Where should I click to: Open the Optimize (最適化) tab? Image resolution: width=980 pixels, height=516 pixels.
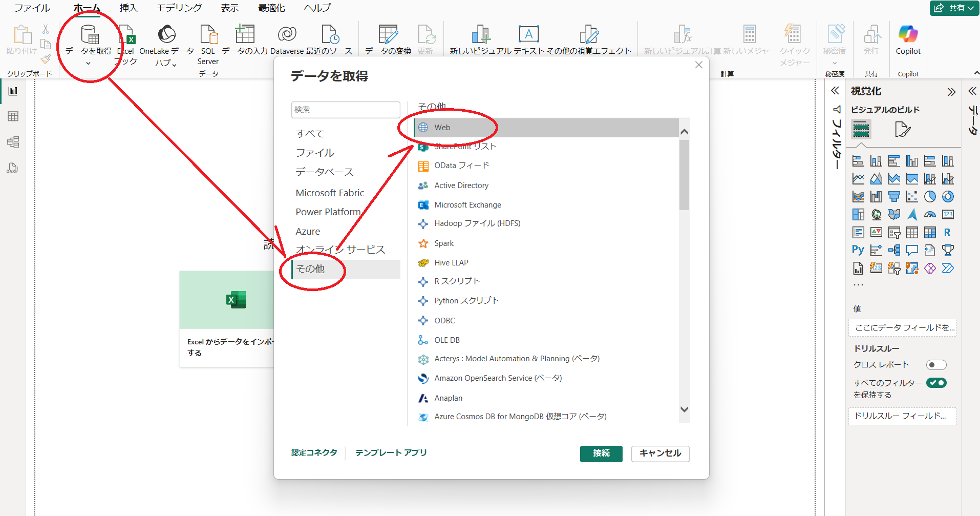point(271,8)
